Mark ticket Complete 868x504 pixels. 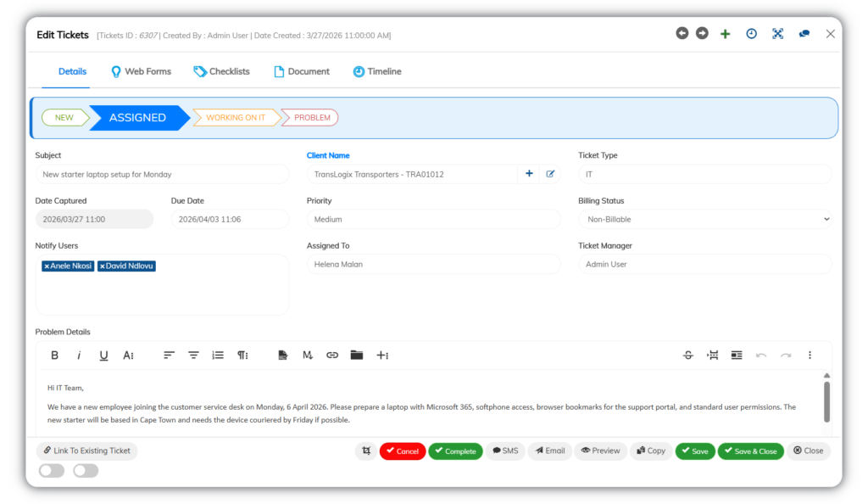tap(455, 451)
